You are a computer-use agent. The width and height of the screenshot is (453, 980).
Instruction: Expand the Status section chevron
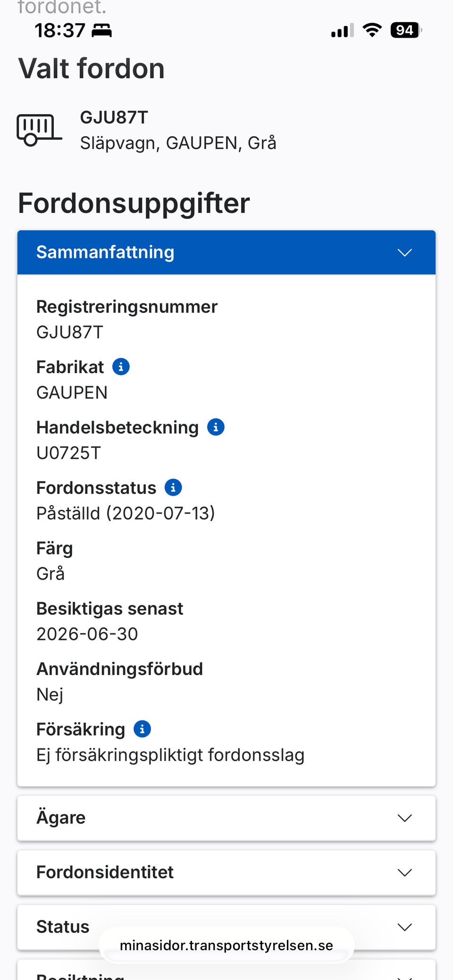(x=404, y=927)
